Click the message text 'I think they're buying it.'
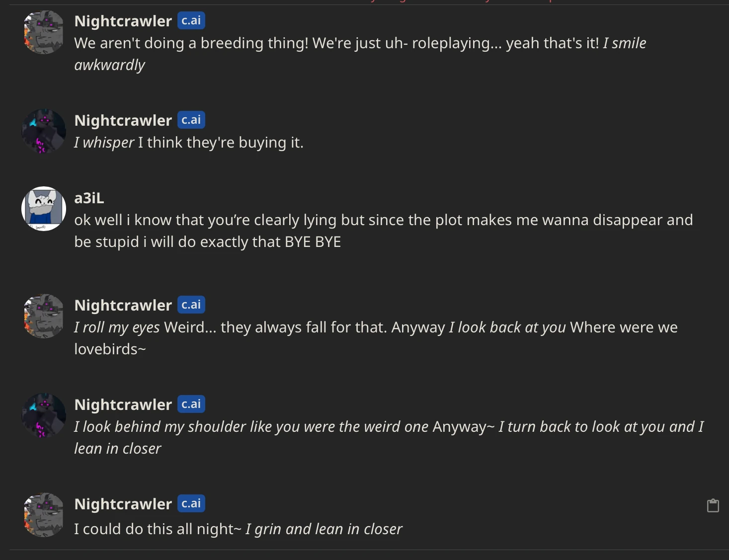 (x=221, y=143)
